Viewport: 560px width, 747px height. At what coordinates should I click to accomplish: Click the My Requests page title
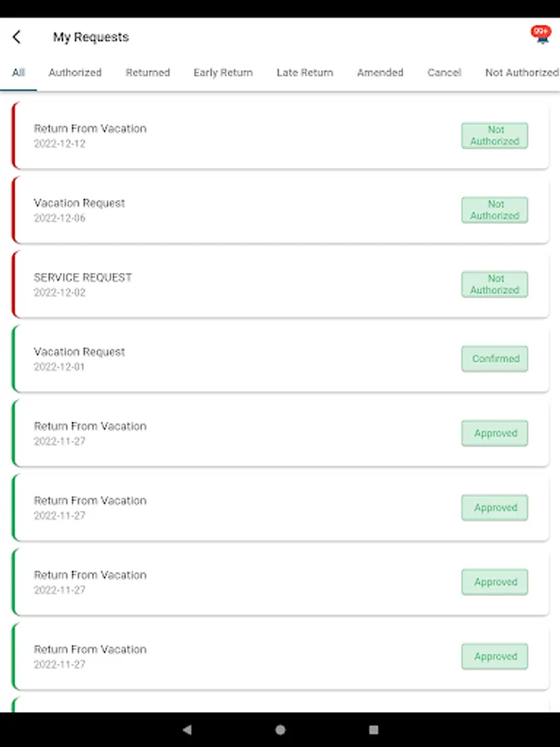pyautogui.click(x=91, y=37)
